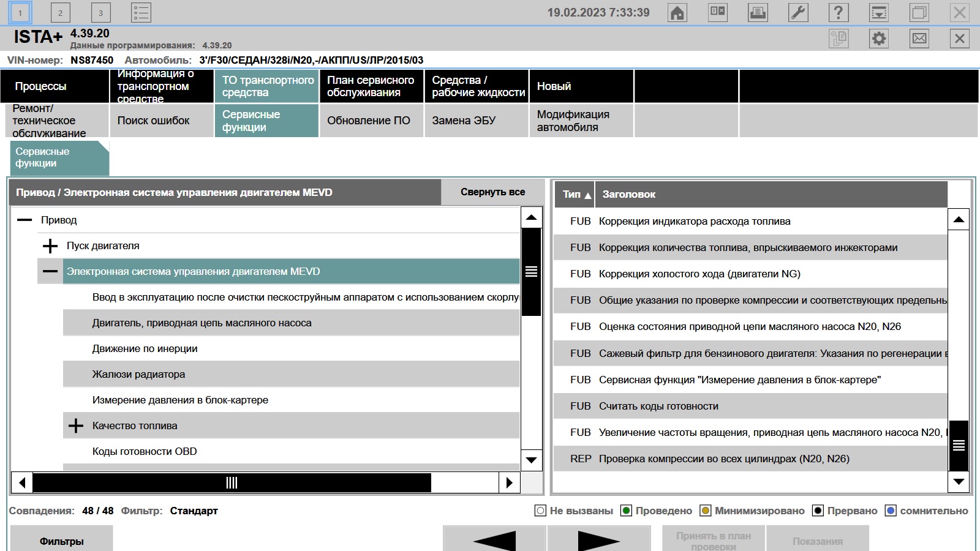Click the left tree scroll-down arrow

531,460
